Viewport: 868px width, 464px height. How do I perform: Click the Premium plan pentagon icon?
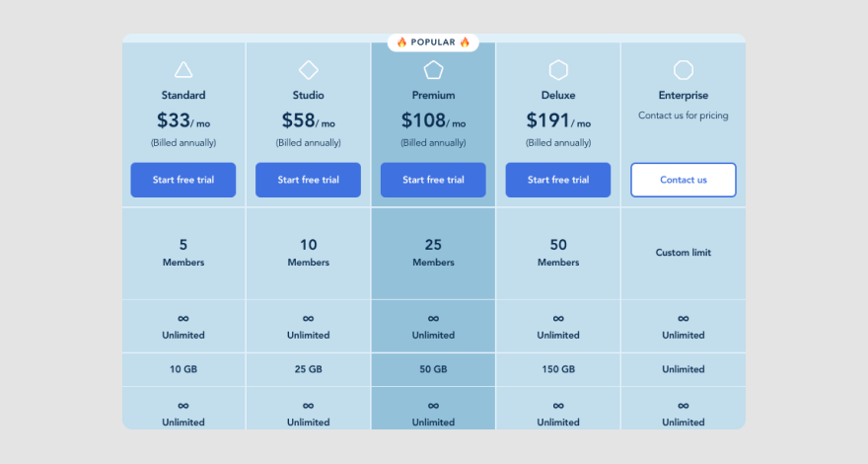(x=433, y=70)
